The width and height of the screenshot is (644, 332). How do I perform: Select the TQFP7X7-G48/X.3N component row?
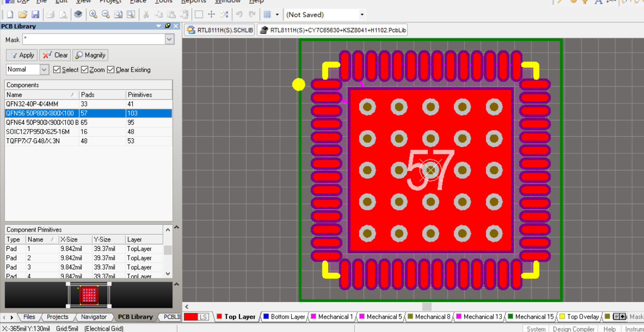coord(88,141)
